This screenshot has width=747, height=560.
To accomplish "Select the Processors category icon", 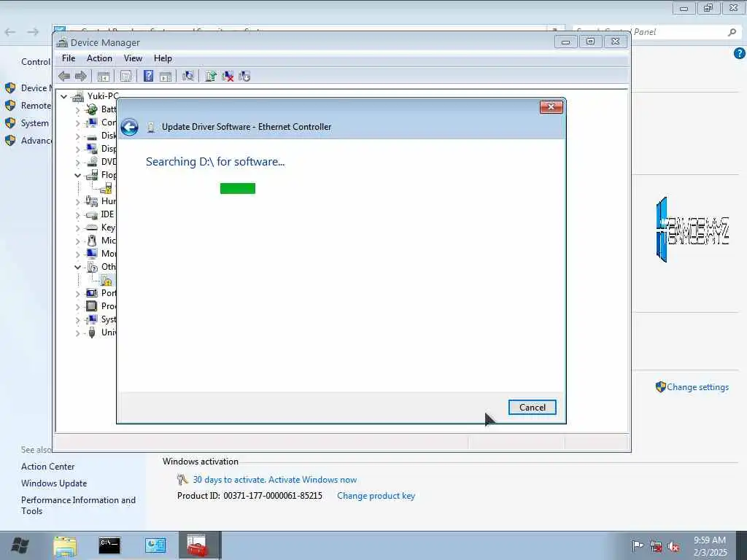I will point(91,306).
